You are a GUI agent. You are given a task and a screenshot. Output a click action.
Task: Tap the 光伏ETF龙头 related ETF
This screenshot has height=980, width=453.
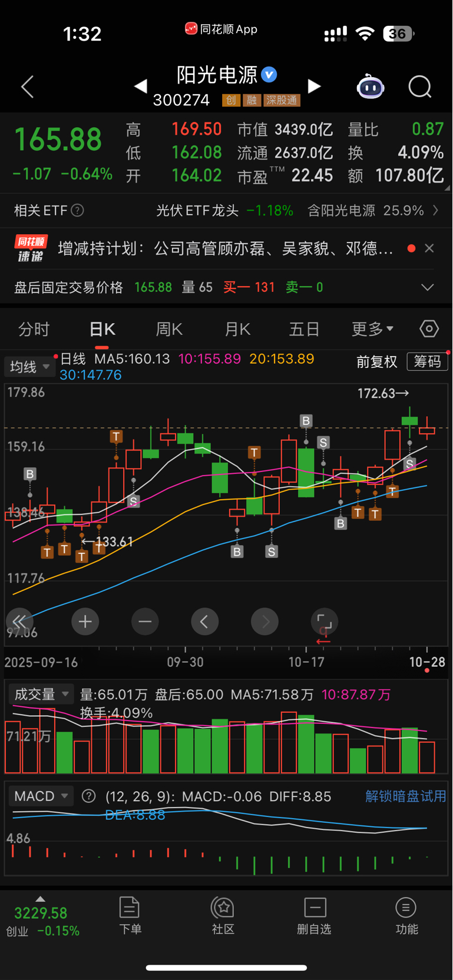[197, 210]
